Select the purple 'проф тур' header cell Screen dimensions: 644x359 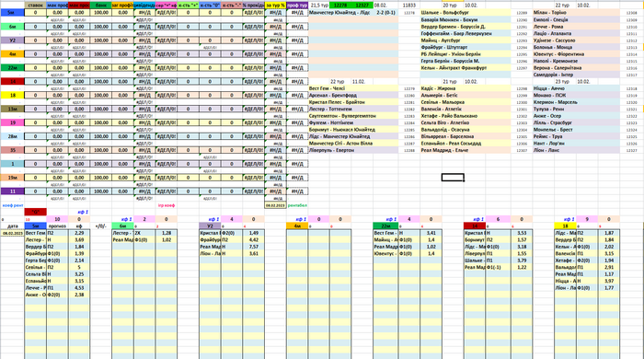click(297, 6)
